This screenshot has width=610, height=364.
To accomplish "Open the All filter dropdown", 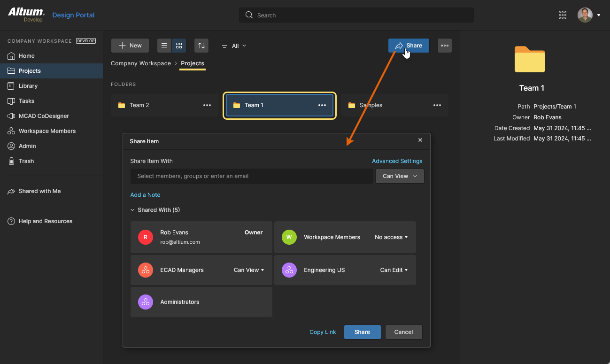I will click(234, 46).
